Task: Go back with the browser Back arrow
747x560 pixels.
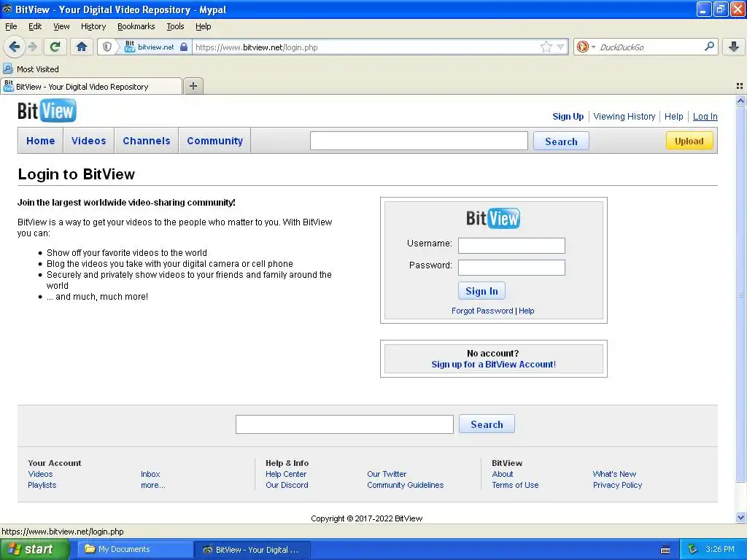Action: pyautogui.click(x=14, y=47)
